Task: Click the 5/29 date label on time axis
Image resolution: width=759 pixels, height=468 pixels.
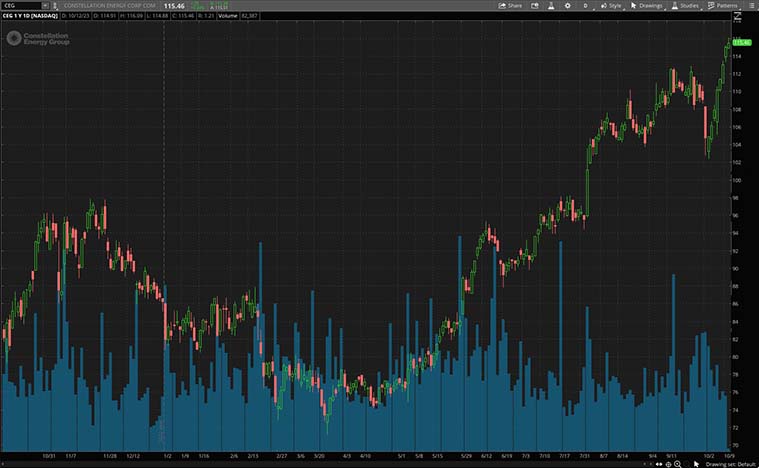Action: click(x=466, y=456)
